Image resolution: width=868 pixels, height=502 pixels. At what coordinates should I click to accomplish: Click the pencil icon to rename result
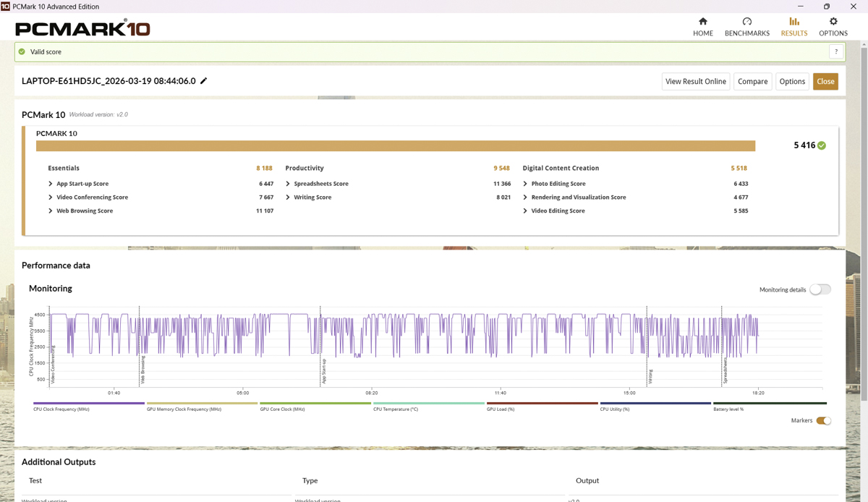click(204, 81)
